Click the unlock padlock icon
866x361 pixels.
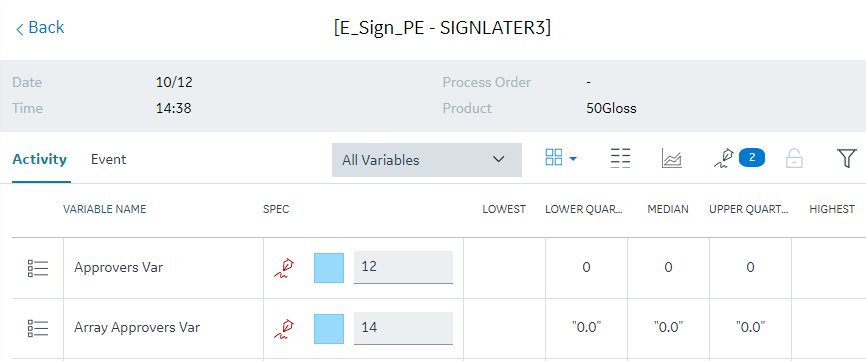(x=794, y=159)
